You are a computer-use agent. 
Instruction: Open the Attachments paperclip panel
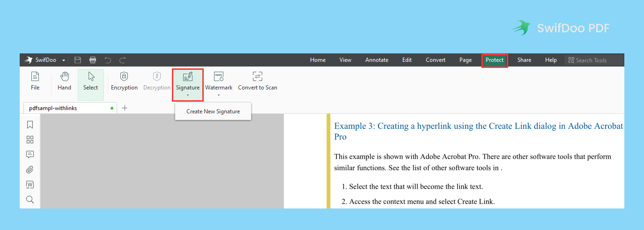[x=30, y=170]
